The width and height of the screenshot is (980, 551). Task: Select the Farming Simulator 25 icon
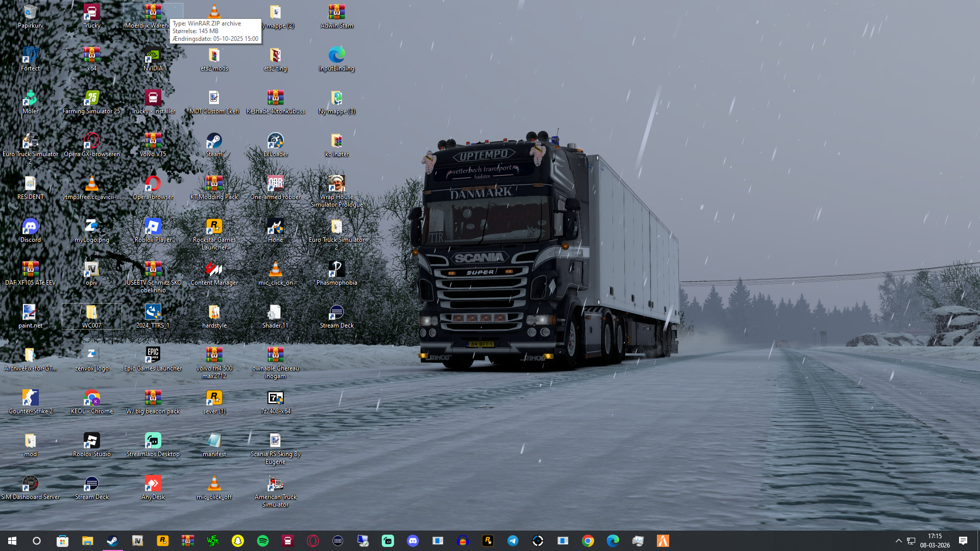coord(91,98)
